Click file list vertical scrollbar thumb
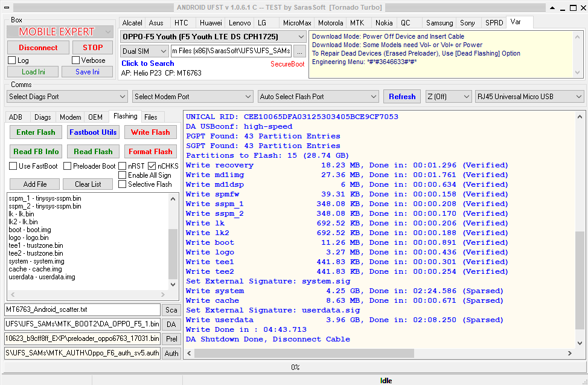Viewport: 588px width, 385px height. 173,254
